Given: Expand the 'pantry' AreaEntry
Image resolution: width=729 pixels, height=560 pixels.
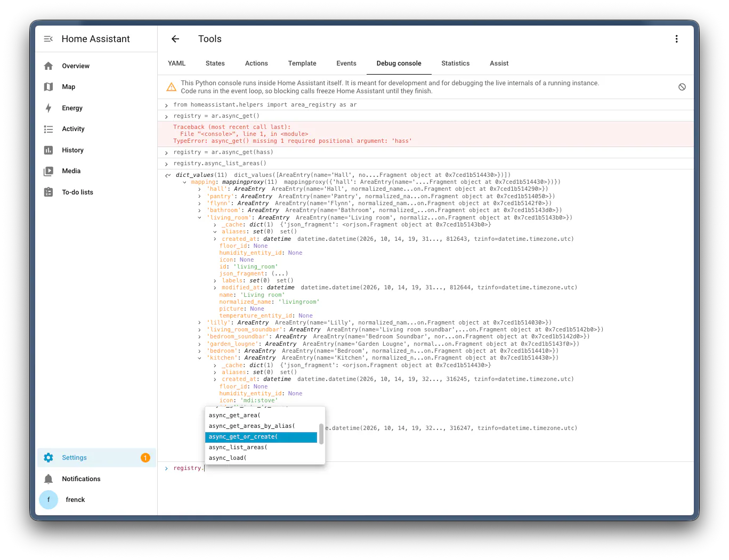Looking at the screenshot, I should click(200, 197).
